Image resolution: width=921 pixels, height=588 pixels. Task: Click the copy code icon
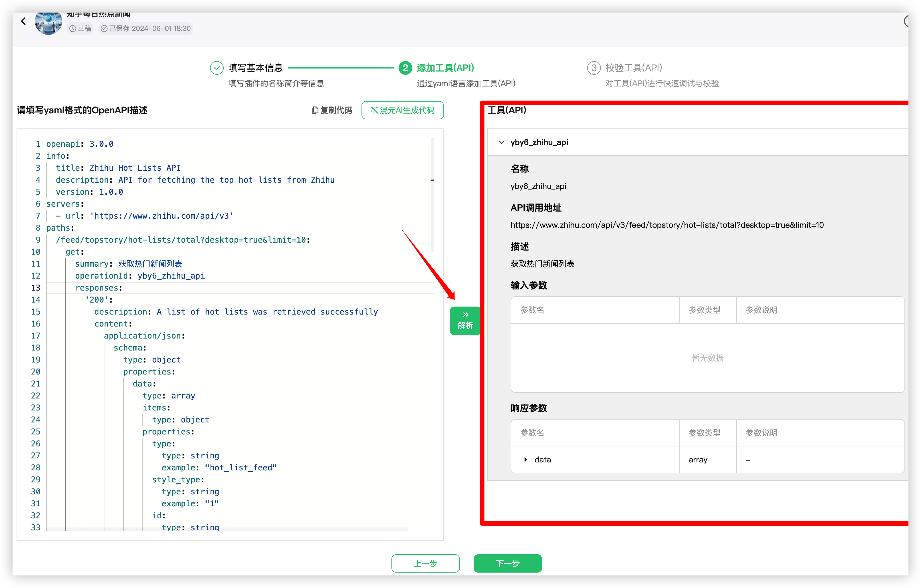point(315,110)
